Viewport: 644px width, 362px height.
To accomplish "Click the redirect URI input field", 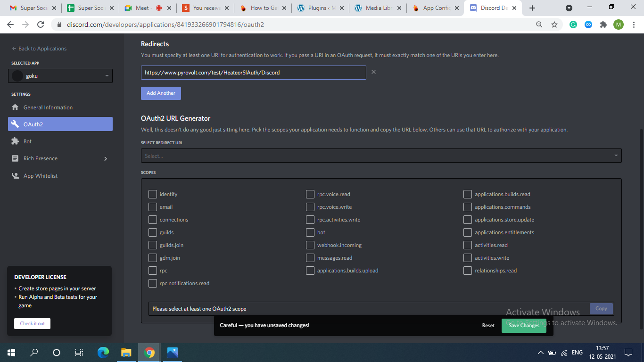I will 253,73.
